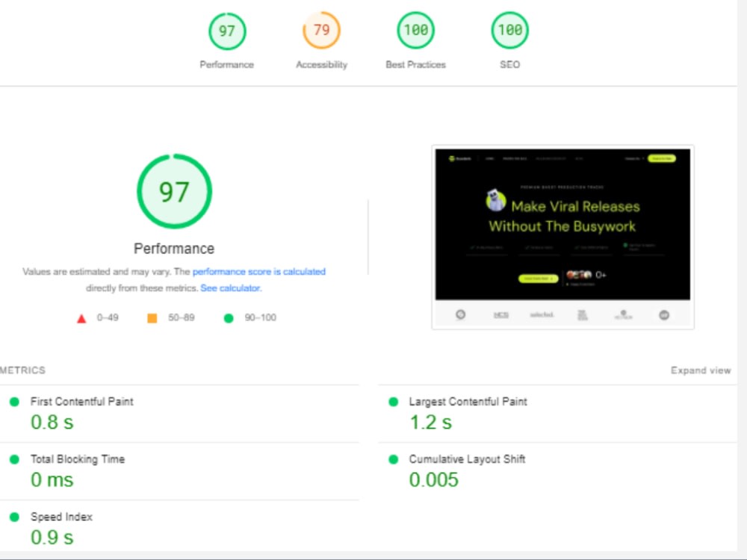The height and width of the screenshot is (560, 747).
Task: Click the METRICS section heading
Action: click(22, 370)
